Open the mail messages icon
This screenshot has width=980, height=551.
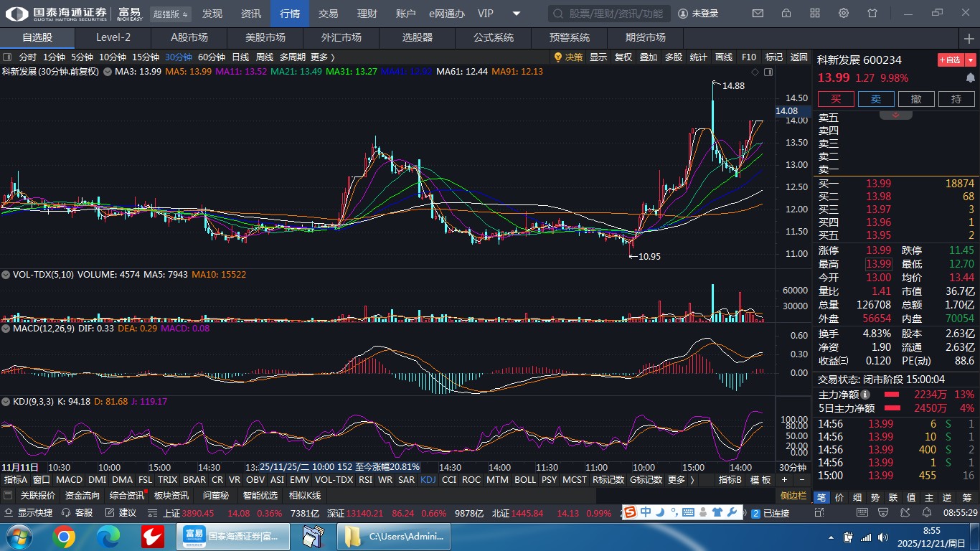coord(758,14)
